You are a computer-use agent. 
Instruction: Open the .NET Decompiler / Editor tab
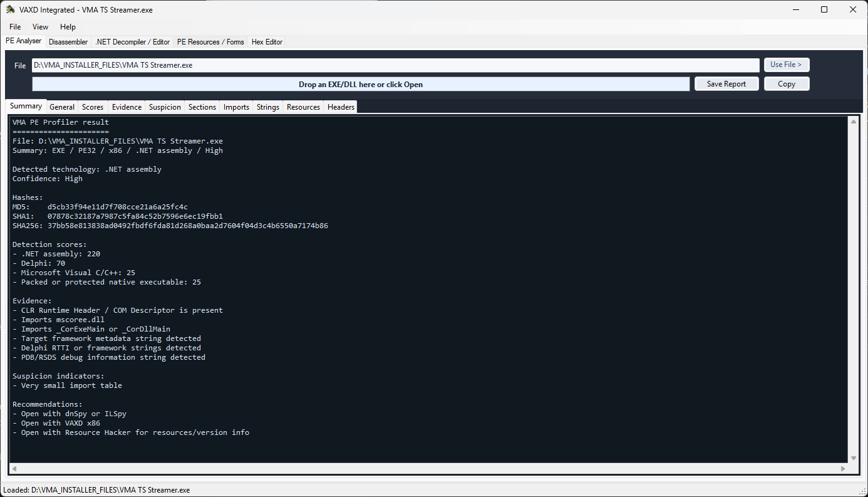point(133,42)
